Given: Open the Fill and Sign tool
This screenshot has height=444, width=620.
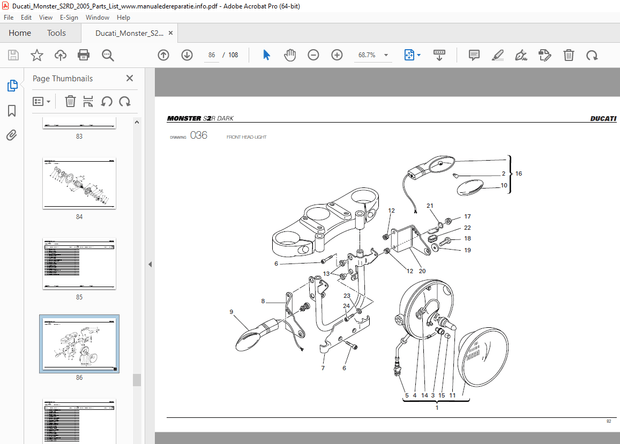Looking at the screenshot, I should (521, 55).
